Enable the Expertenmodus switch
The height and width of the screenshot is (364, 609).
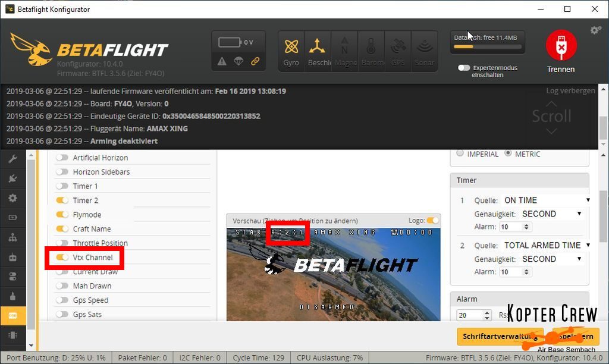(464, 68)
